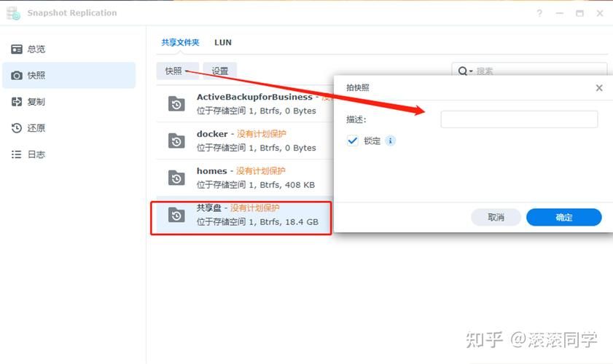Click the Snapshot Replication app icon
The width and height of the screenshot is (613, 364).
click(14, 13)
